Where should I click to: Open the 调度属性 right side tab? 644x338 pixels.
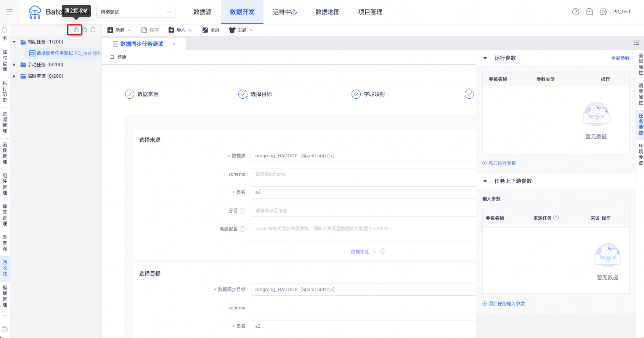tap(641, 94)
